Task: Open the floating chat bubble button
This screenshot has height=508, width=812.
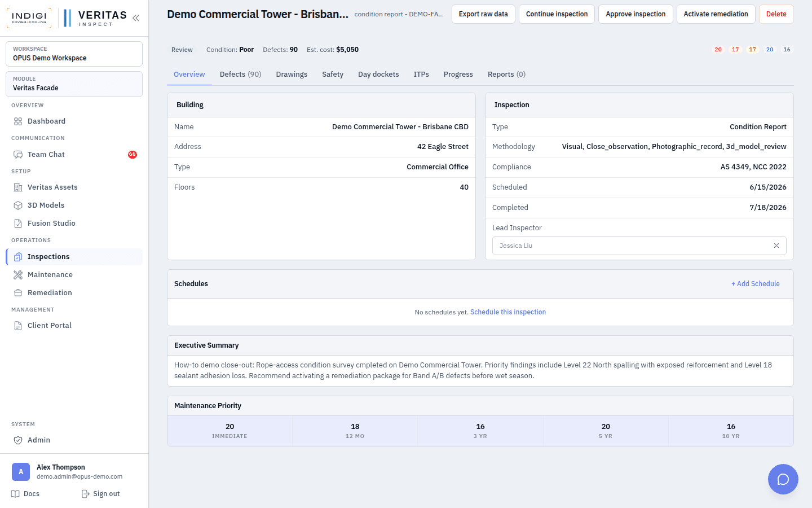Action: click(783, 479)
